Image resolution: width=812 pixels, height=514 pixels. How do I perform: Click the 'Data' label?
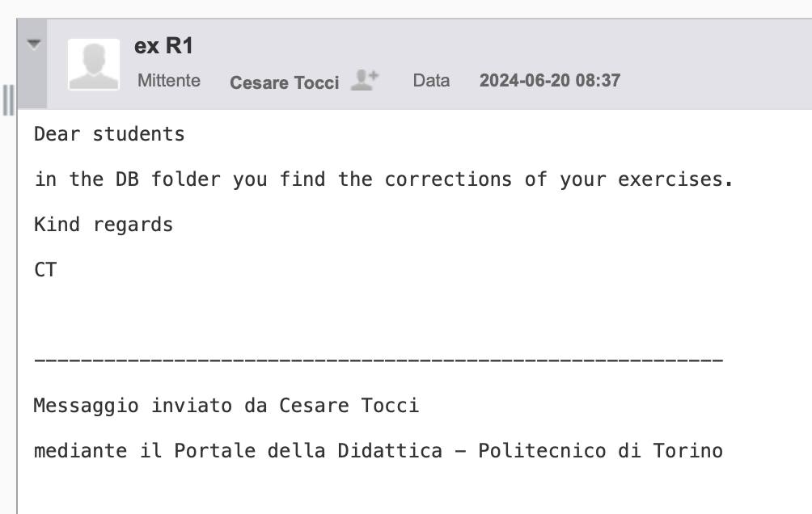coord(431,81)
